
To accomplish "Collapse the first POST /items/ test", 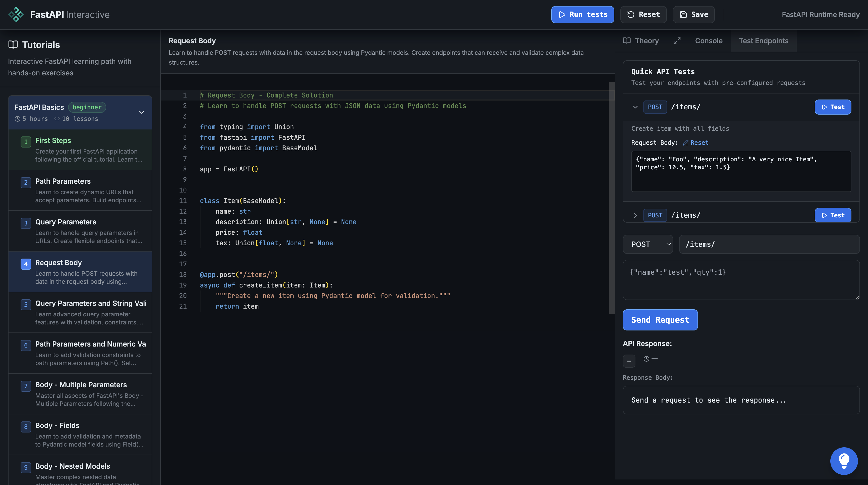I will pos(635,107).
